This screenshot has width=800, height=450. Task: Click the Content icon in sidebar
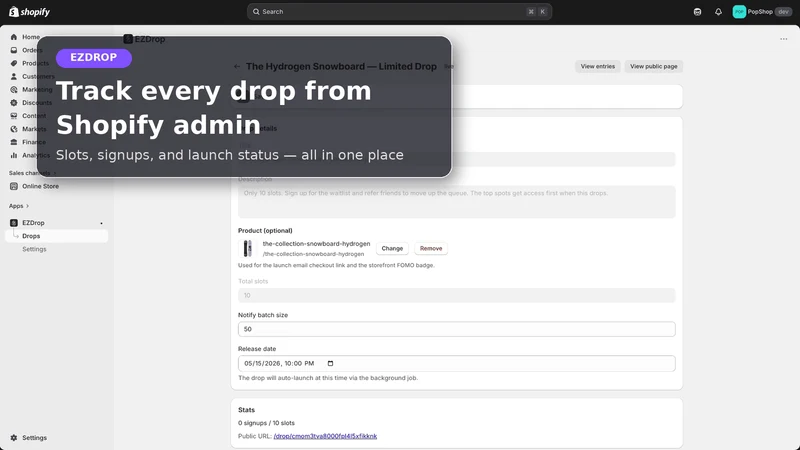14,116
